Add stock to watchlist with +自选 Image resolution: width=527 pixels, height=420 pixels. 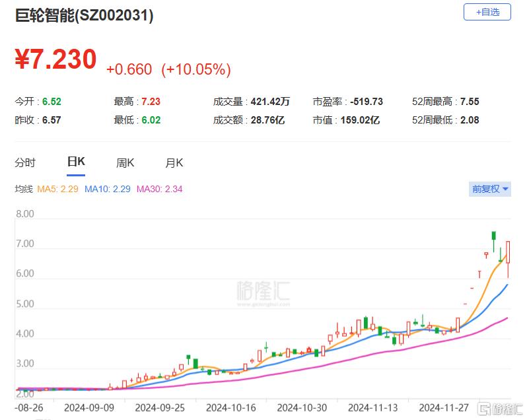[x=487, y=12]
